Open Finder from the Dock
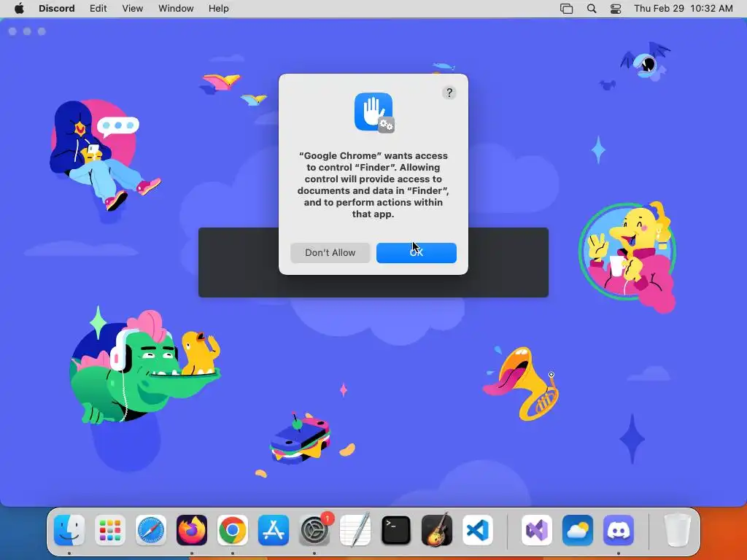 coord(69,530)
